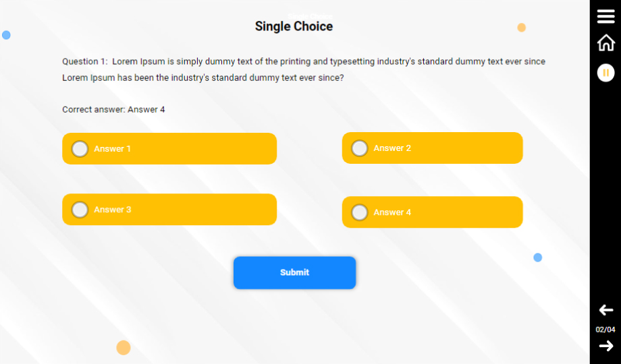The height and width of the screenshot is (364, 621).
Task: Click the large orange dot at bottom
Action: (x=123, y=348)
